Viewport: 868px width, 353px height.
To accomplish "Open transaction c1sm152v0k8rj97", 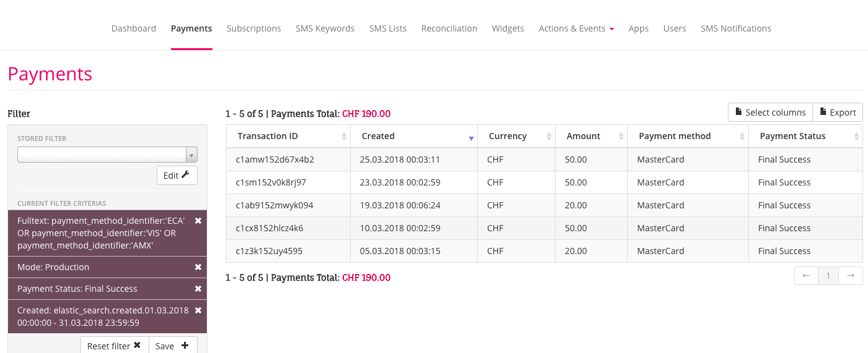I will coord(271,182).
